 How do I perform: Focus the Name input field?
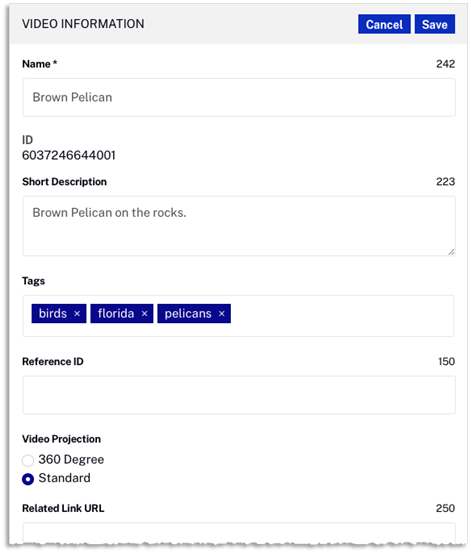pos(239,98)
